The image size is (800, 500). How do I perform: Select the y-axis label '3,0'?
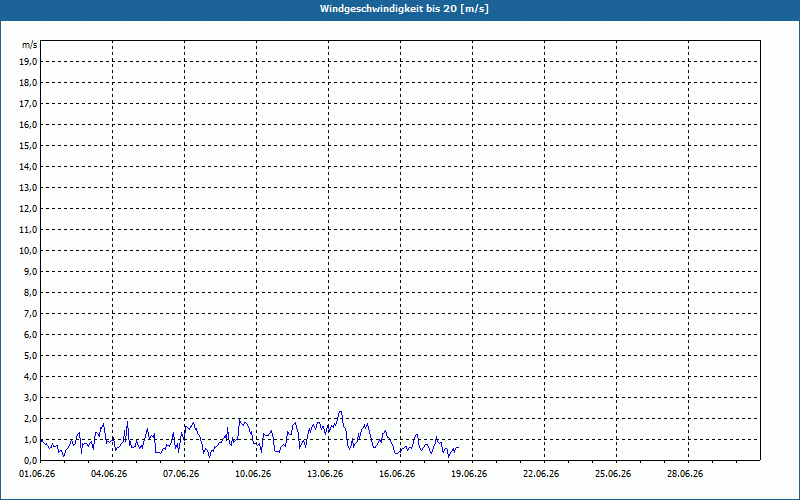[x=31, y=397]
